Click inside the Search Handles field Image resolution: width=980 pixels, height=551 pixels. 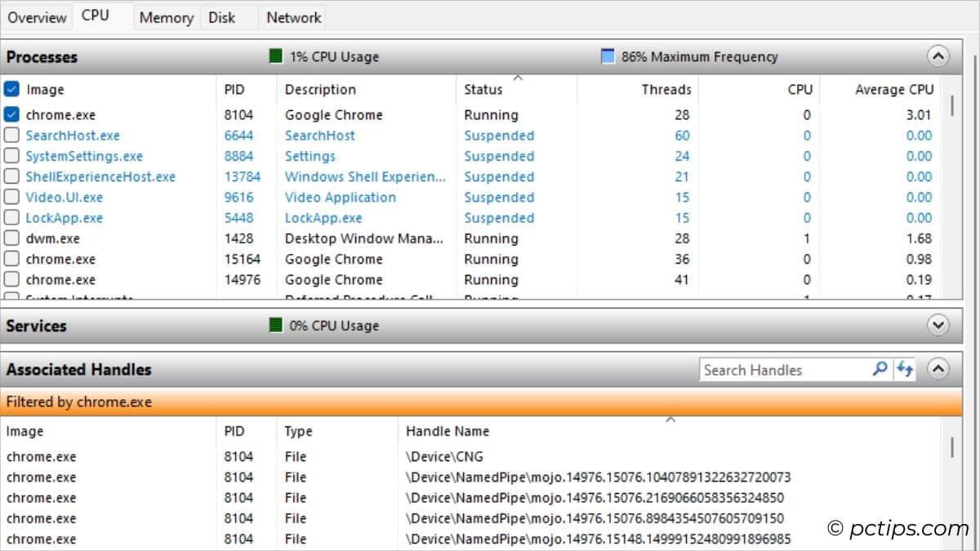pos(784,370)
